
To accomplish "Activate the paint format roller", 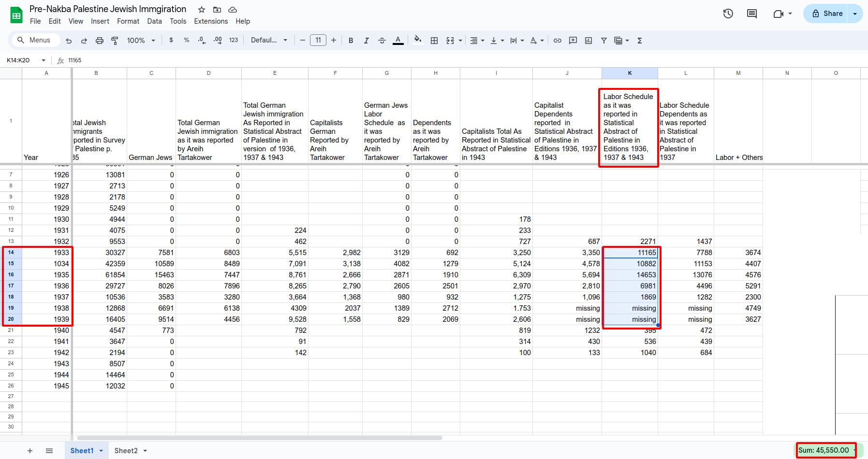I will 115,41.
